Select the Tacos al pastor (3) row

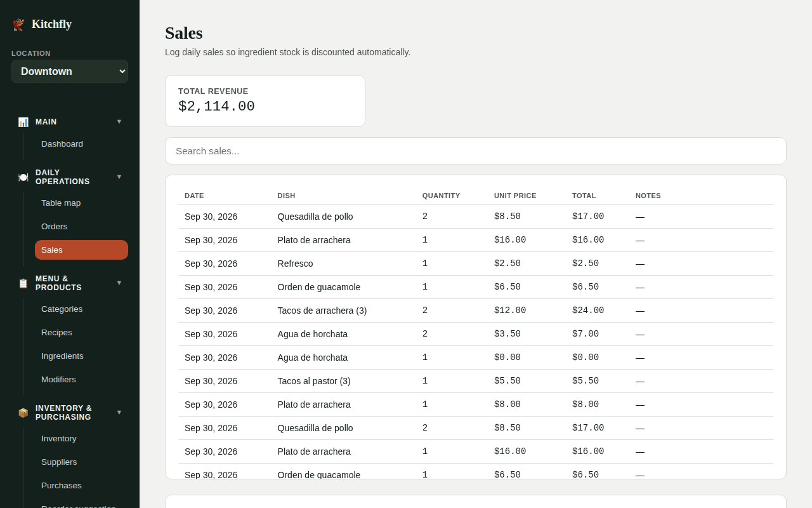pos(476,381)
